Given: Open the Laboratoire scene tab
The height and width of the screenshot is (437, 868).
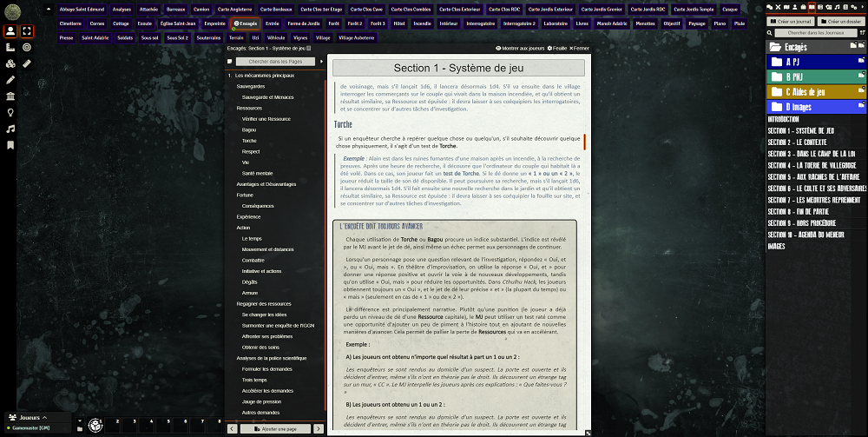Looking at the screenshot, I should 567,23.
